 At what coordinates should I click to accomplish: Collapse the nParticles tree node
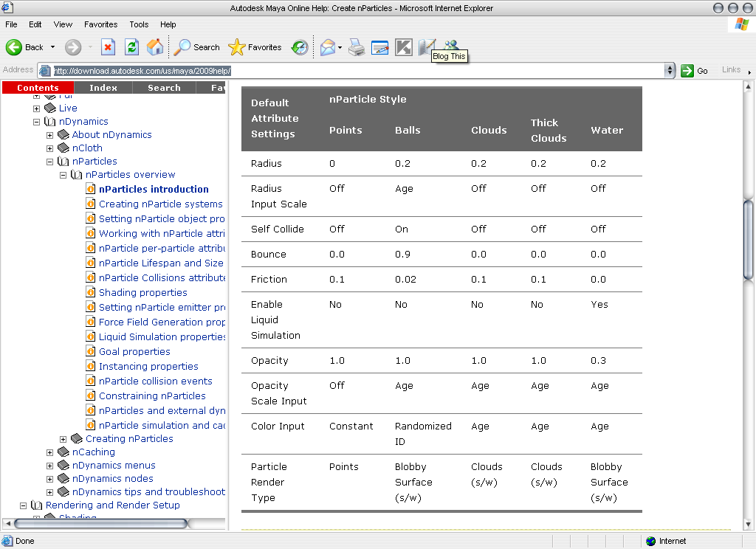49,162
